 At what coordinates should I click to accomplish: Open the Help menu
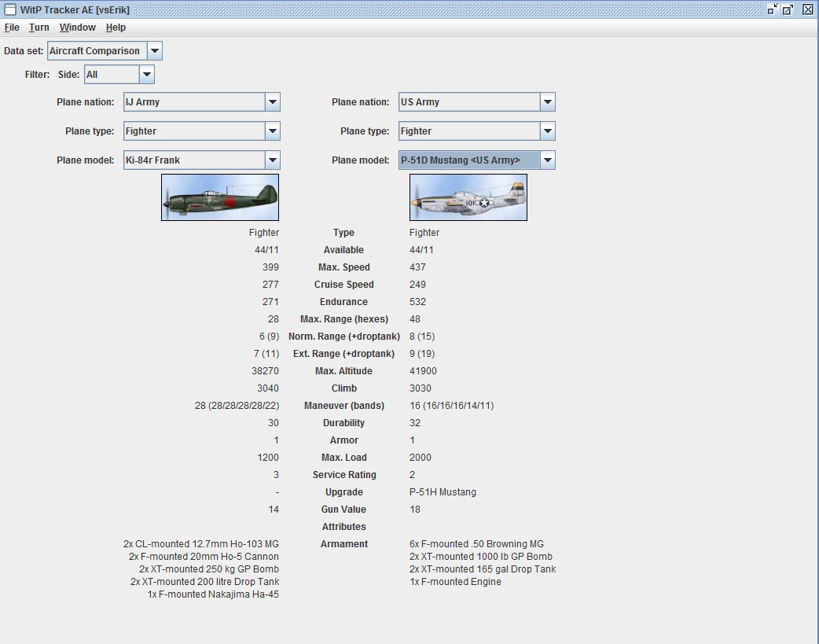tap(116, 28)
